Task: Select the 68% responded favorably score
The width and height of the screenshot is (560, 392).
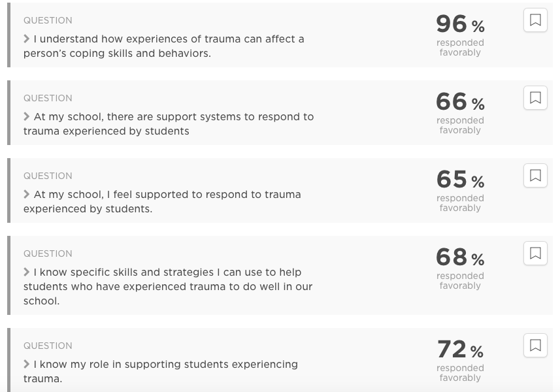Action: 460,268
